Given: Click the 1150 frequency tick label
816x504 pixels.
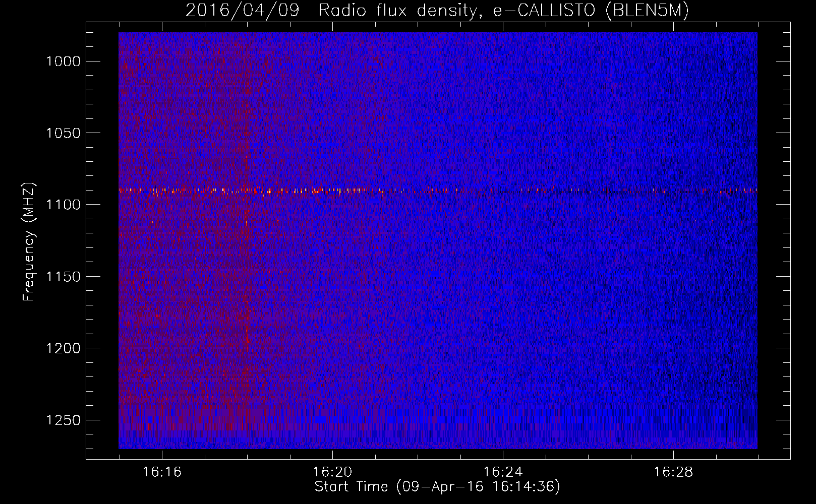Looking at the screenshot, I should [64, 277].
